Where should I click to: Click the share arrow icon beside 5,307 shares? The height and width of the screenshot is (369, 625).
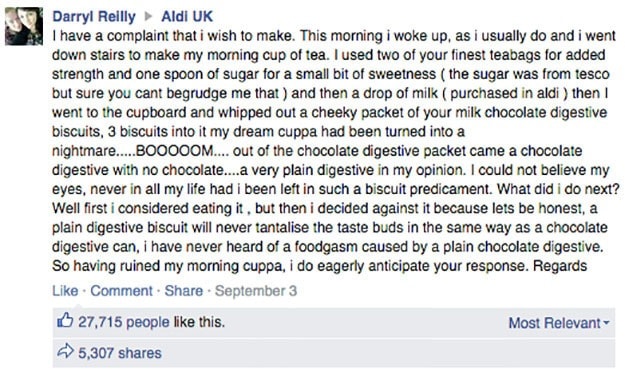point(65,351)
